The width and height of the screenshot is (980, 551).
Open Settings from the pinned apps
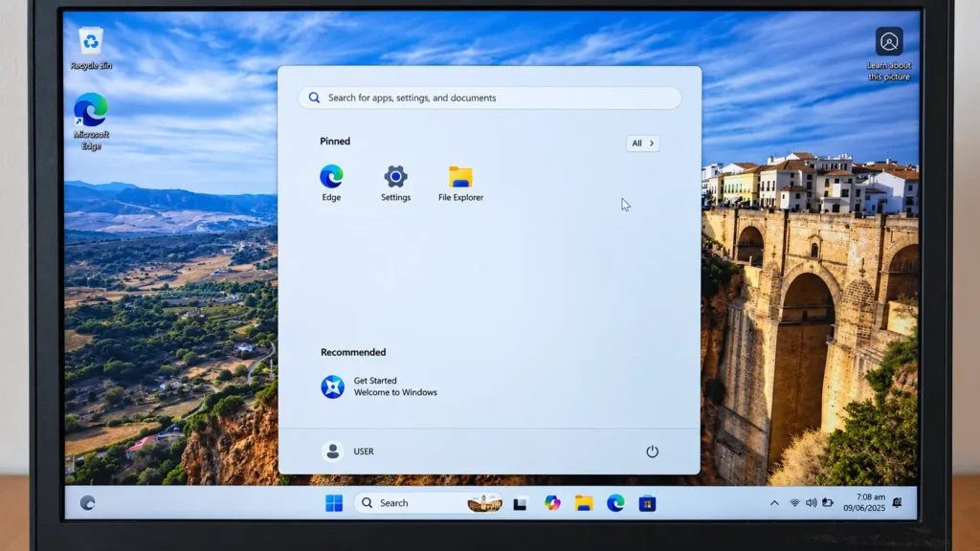click(x=395, y=183)
